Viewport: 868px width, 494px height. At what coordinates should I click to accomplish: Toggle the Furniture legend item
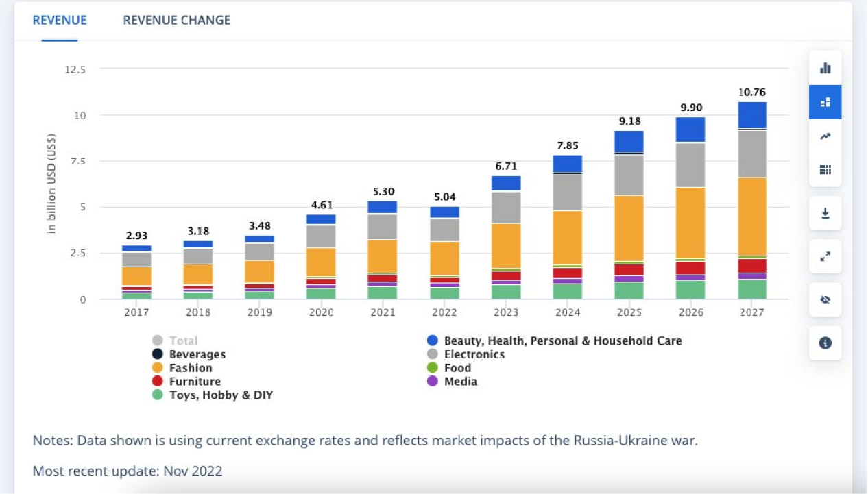pyautogui.click(x=195, y=382)
